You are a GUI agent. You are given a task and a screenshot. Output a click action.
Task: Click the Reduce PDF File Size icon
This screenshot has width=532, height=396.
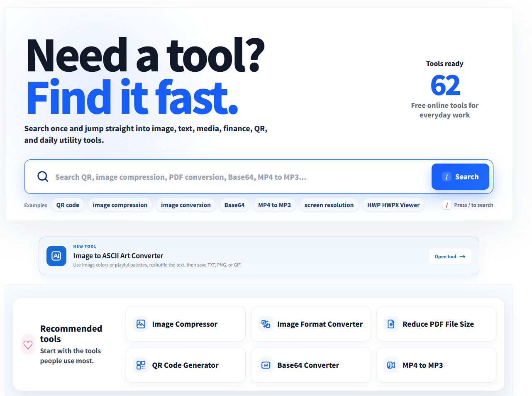[391, 324]
